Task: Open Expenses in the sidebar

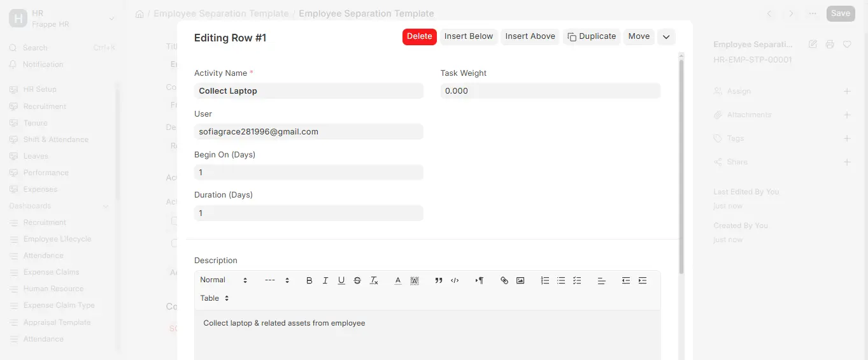Action: (40, 189)
